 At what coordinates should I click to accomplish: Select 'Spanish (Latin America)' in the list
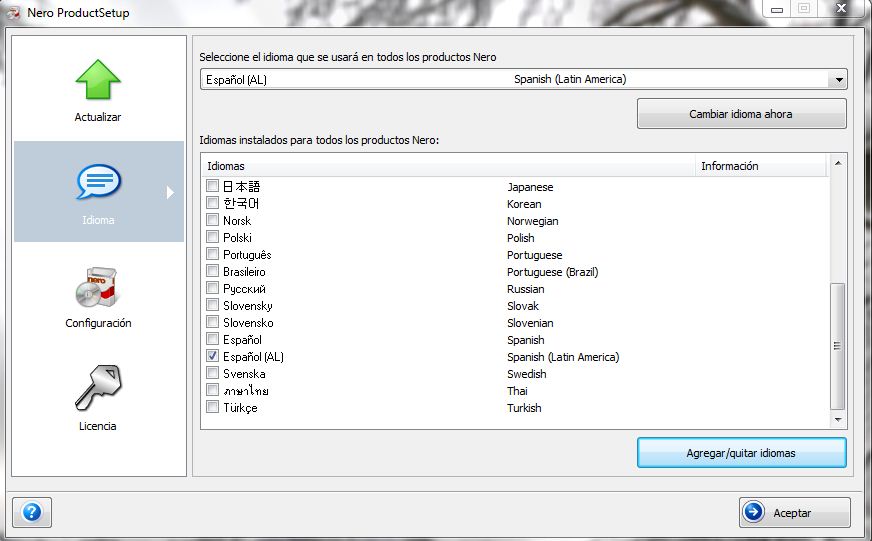(563, 357)
